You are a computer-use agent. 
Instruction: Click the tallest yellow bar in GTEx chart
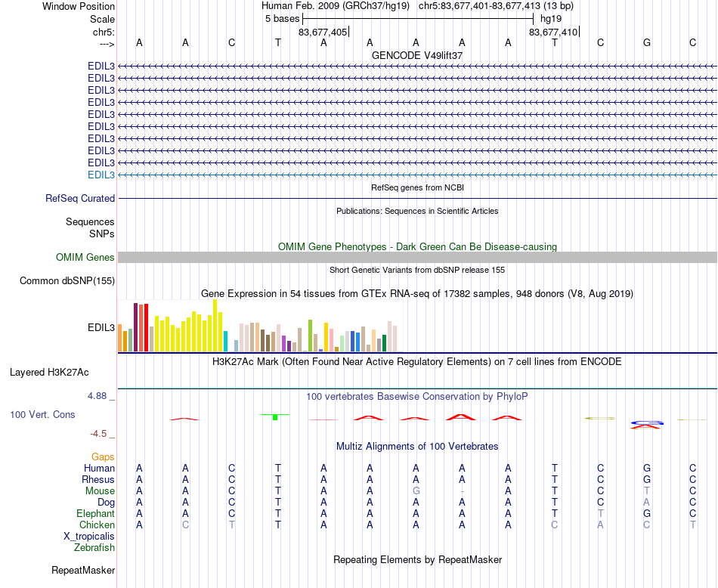215,326
